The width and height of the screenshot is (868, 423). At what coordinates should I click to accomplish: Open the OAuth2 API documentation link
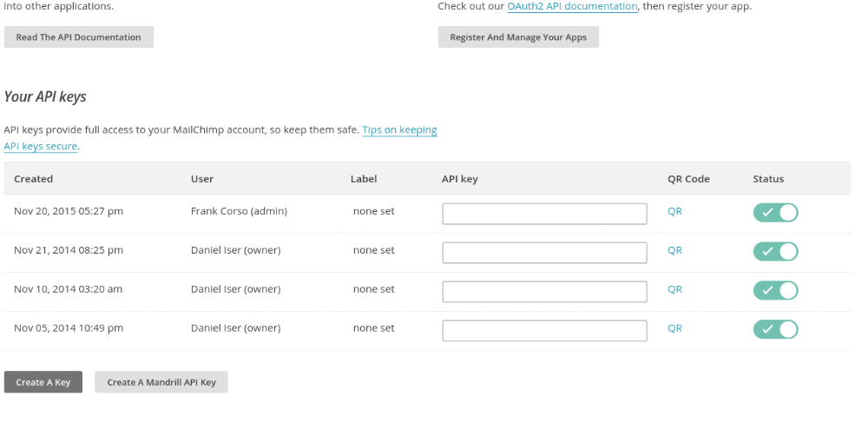[x=572, y=6]
